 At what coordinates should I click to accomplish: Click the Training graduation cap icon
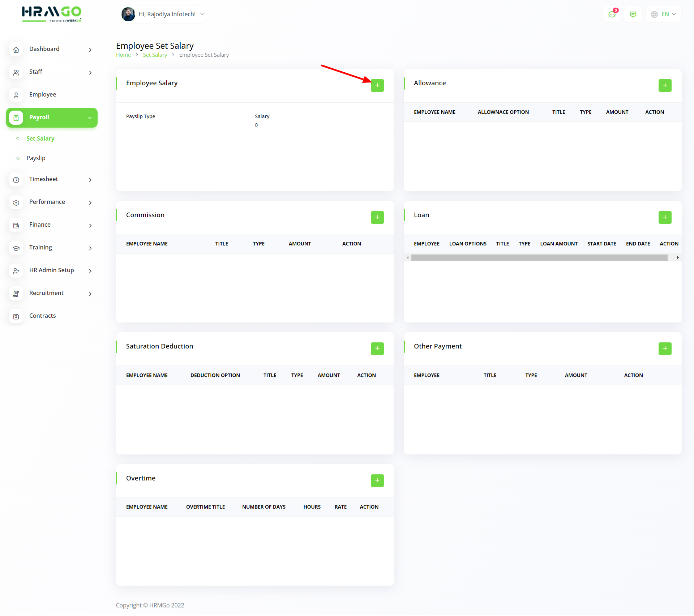pos(16,248)
